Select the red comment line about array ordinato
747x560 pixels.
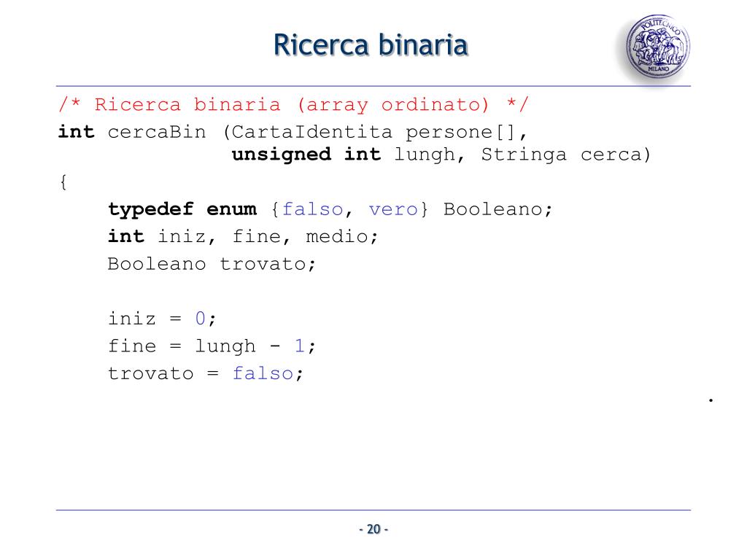pyautogui.click(x=293, y=105)
